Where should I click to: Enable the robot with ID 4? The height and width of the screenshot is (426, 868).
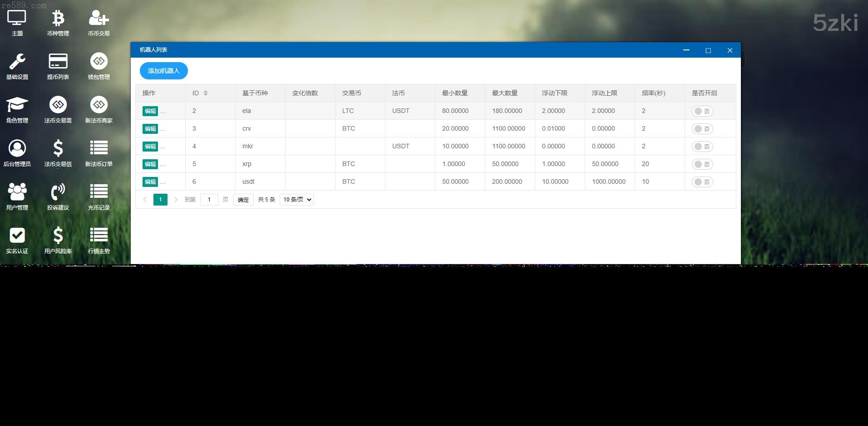tap(702, 147)
